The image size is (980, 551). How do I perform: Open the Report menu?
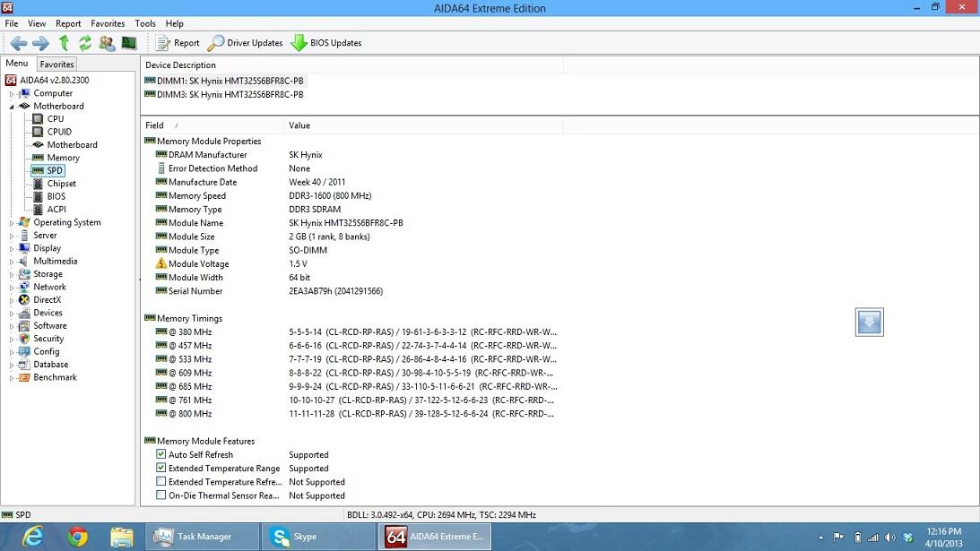68,23
